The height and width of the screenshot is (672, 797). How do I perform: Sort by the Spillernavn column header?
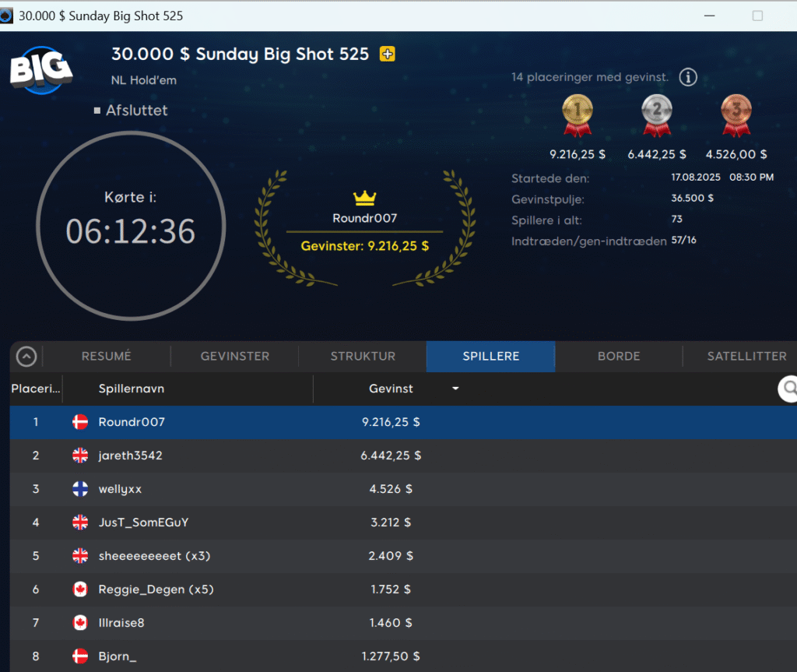point(132,389)
